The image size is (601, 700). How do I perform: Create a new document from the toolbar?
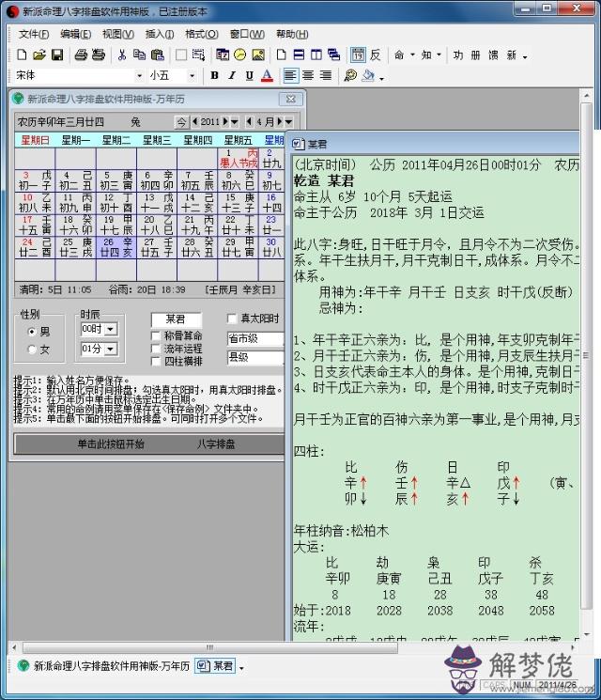pyautogui.click(x=22, y=54)
